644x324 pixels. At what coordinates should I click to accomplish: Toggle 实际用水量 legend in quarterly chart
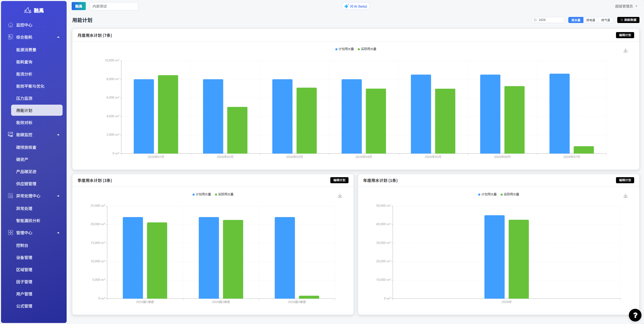[x=224, y=194]
